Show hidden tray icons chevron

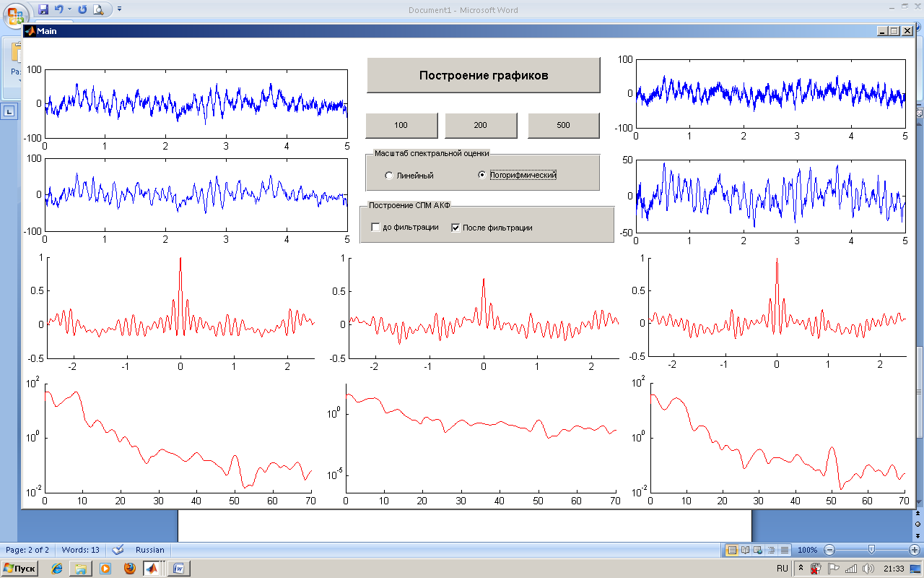tap(801, 569)
